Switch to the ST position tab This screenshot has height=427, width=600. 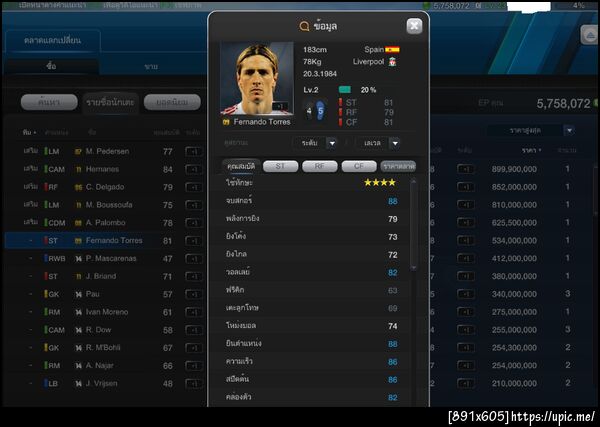pyautogui.click(x=280, y=166)
